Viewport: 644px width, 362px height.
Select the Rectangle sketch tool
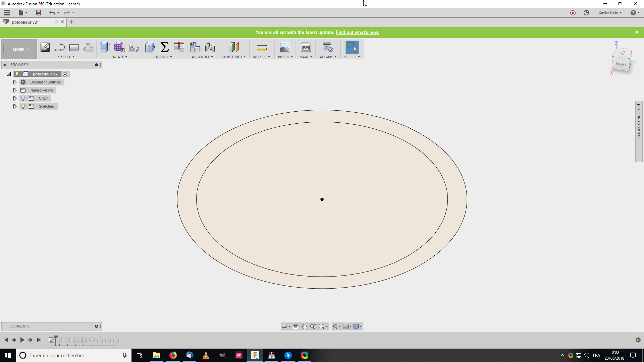pyautogui.click(x=74, y=47)
